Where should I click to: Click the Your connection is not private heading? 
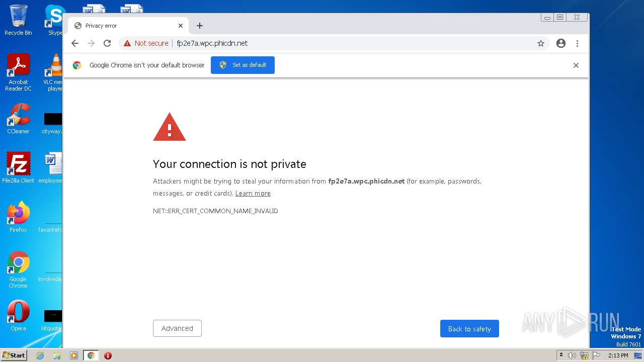pyautogui.click(x=229, y=164)
